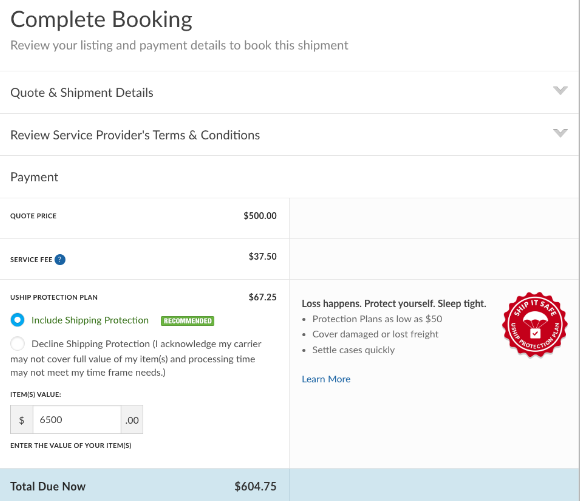Click the Decline Shipping Protection acknowledgement text
This screenshot has height=501, width=582.
click(x=136, y=358)
